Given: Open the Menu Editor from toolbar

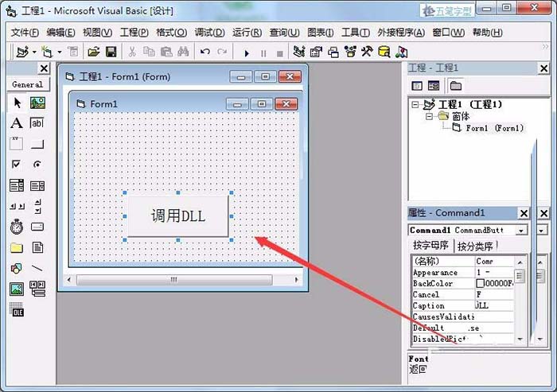Looking at the screenshot, I should [x=73, y=52].
